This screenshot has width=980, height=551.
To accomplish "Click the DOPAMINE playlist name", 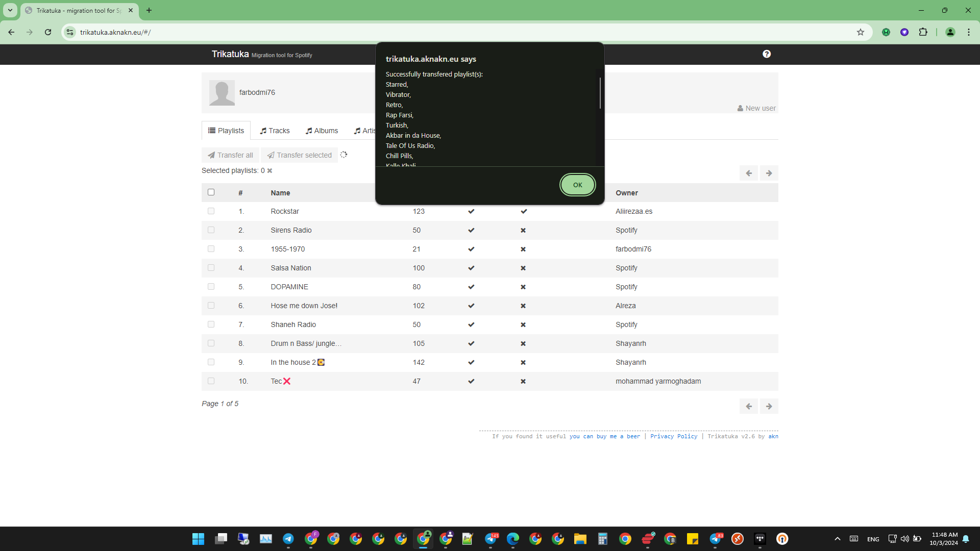I will tap(289, 287).
